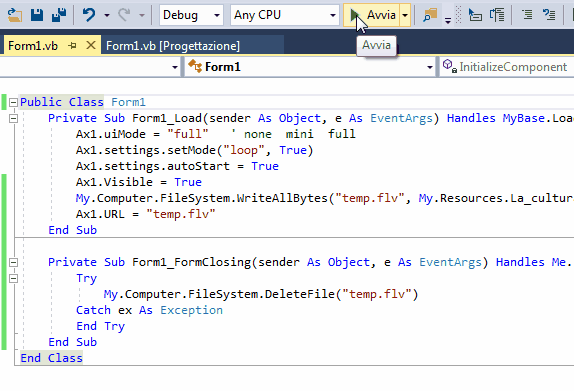
Task: Click the uncomment selected lines icon
Action: tap(549, 15)
